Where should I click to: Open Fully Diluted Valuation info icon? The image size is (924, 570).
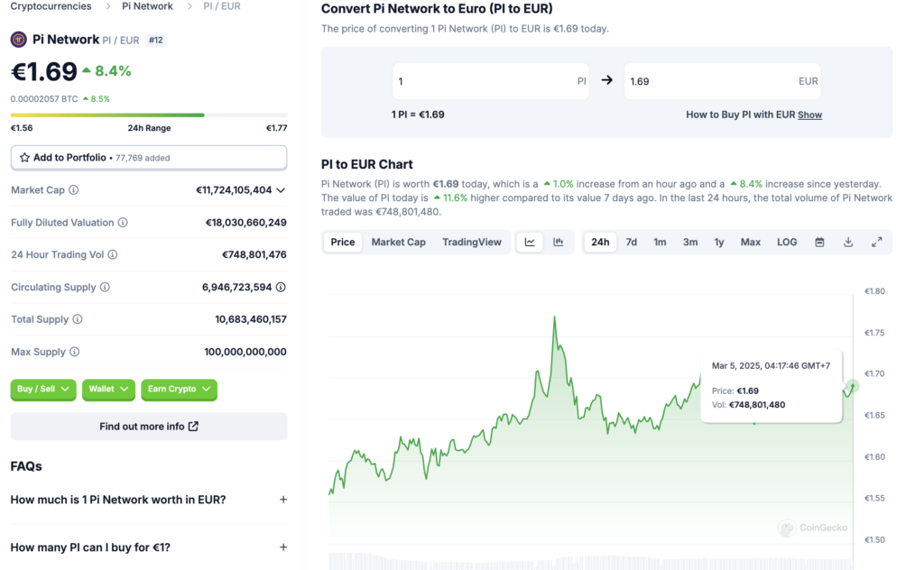(x=123, y=223)
